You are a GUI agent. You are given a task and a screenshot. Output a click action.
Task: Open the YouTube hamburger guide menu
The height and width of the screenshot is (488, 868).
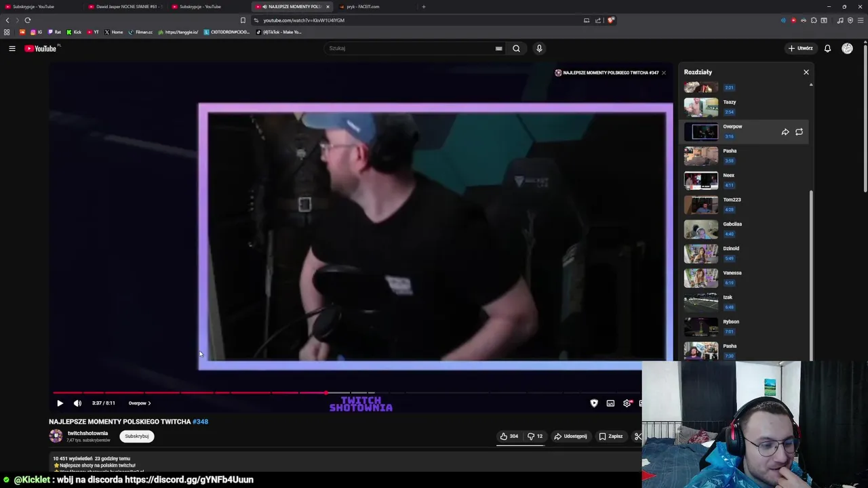pos(12,48)
